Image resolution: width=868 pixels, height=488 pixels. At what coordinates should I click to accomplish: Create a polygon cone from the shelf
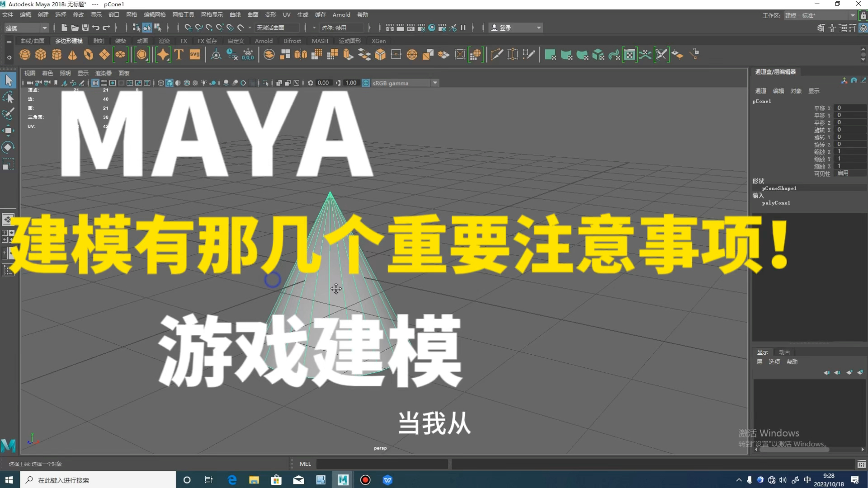click(72, 54)
